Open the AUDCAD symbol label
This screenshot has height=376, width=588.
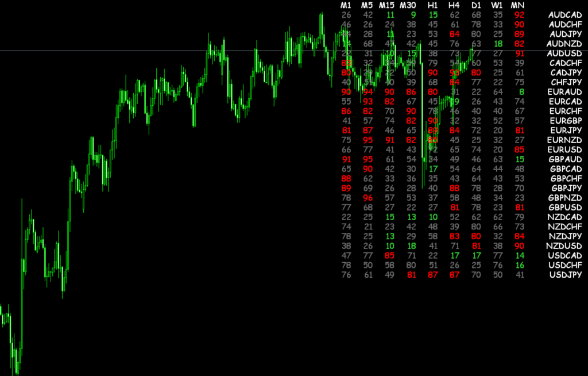[x=565, y=15]
